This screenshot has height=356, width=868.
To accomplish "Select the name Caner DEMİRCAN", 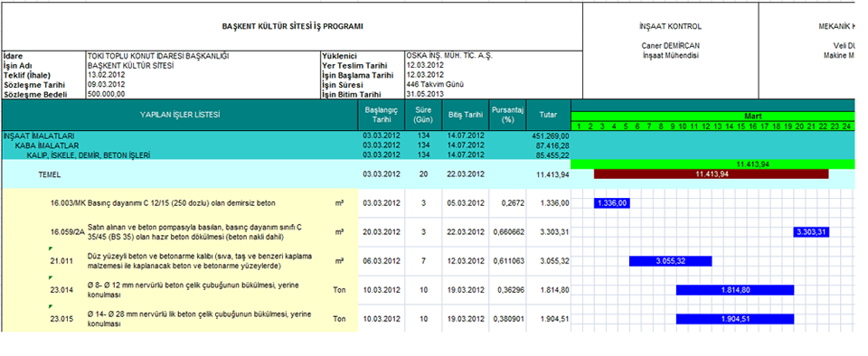I will coord(670,46).
